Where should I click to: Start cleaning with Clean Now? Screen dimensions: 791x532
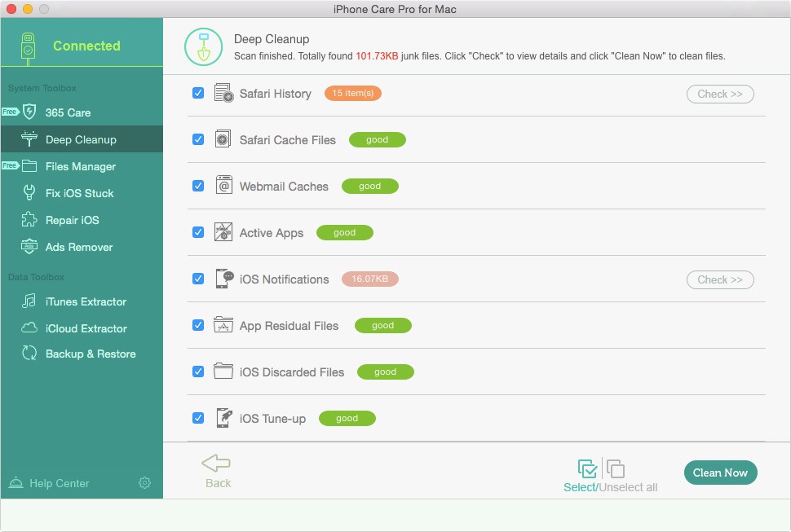pyautogui.click(x=720, y=473)
